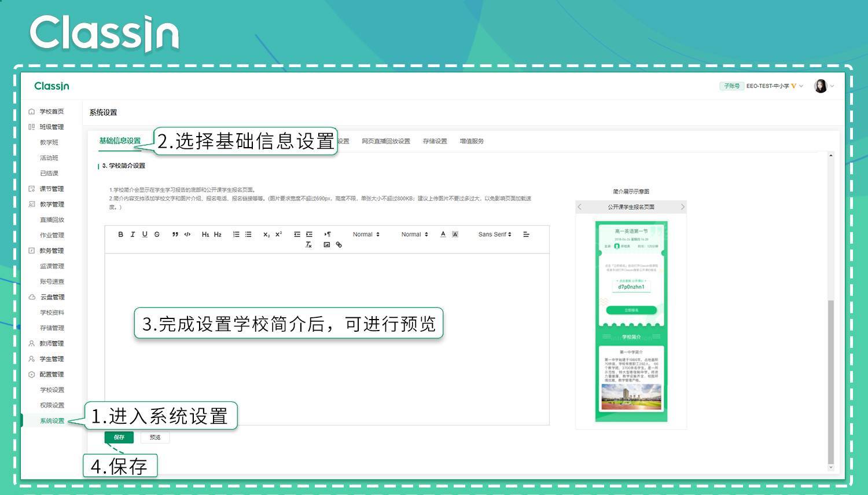This screenshot has width=868, height=495.
Task: Show next preview page with right arrow
Action: click(682, 207)
